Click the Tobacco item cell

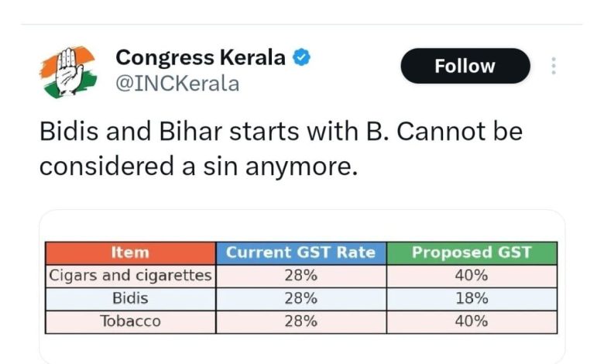(x=130, y=321)
